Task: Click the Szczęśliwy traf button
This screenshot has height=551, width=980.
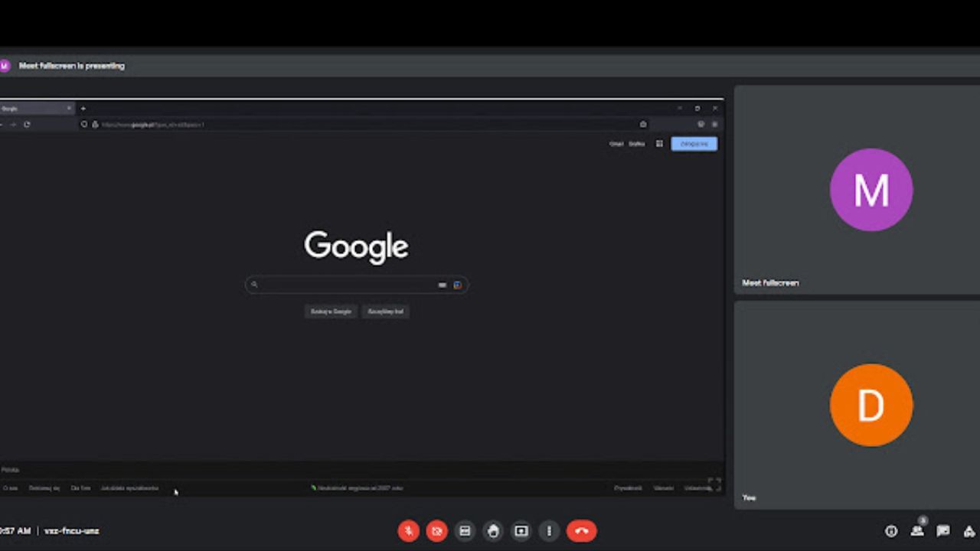Action: pos(385,311)
